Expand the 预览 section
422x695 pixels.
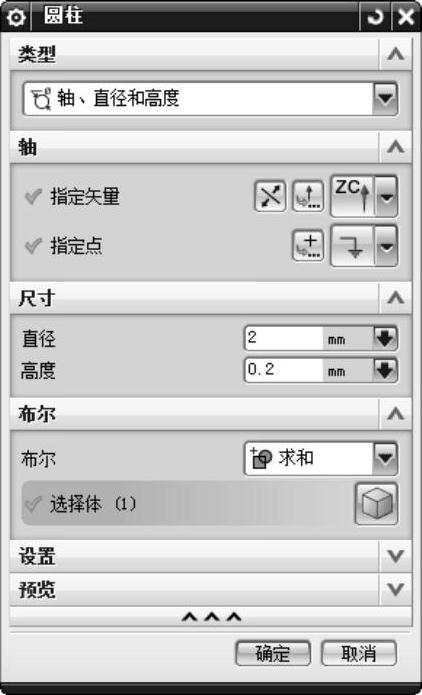(211, 590)
